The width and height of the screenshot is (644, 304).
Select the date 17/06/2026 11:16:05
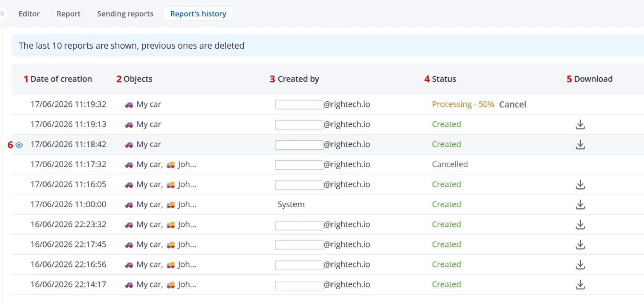[68, 184]
